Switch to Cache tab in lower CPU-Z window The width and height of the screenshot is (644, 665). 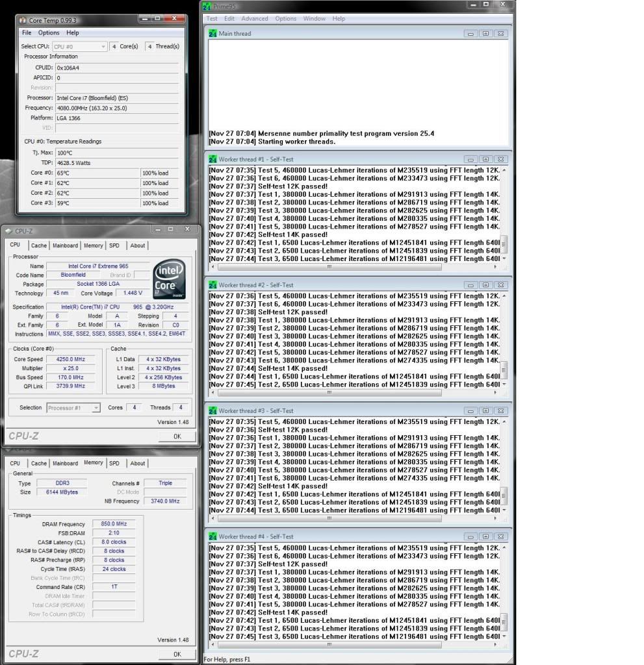point(38,464)
